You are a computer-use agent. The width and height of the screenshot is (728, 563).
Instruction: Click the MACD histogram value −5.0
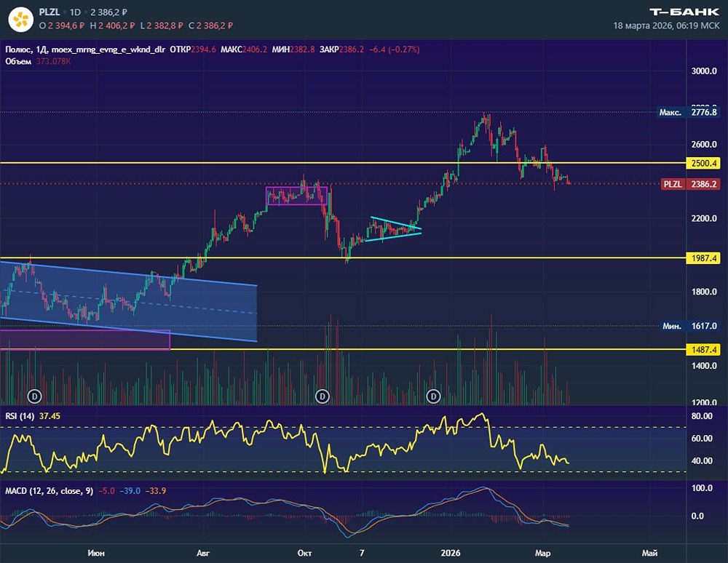pos(107,491)
